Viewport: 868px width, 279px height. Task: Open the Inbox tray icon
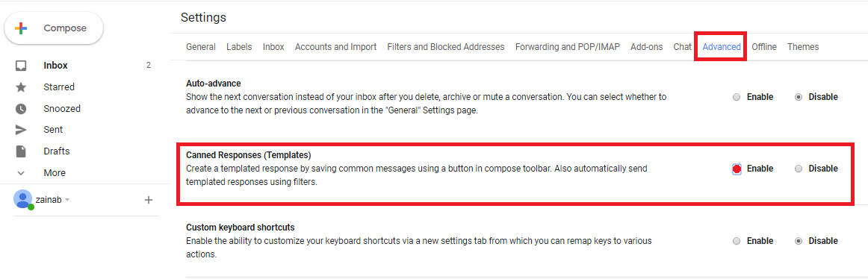(x=21, y=66)
